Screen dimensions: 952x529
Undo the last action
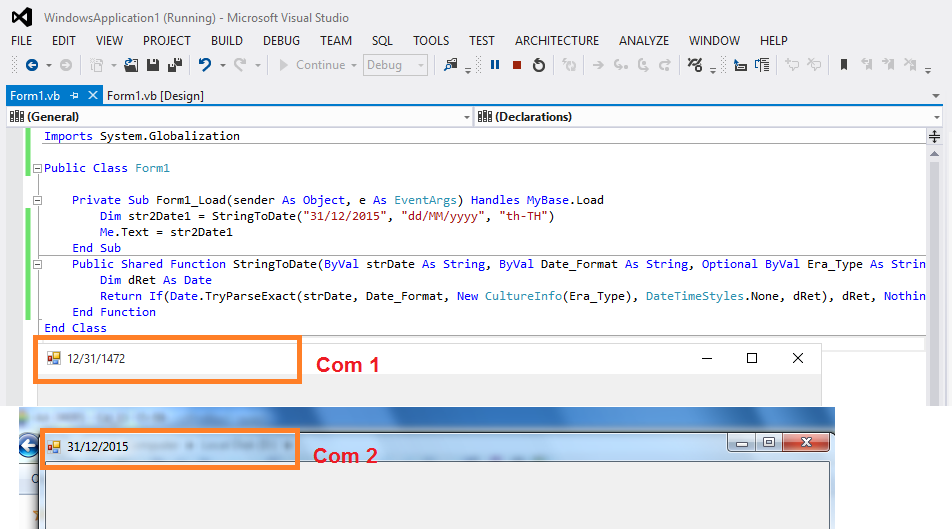point(205,65)
